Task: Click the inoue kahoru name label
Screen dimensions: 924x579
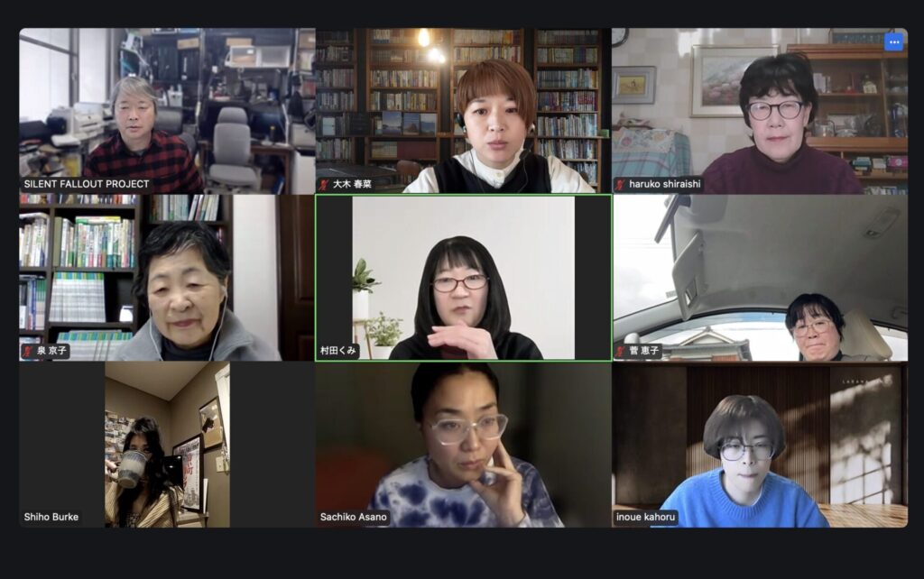Action: point(645,517)
